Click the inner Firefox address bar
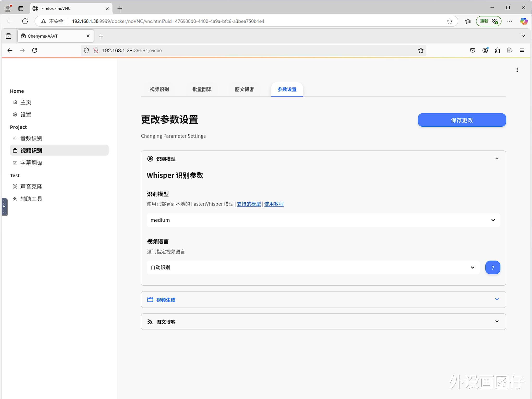 [x=235, y=51]
